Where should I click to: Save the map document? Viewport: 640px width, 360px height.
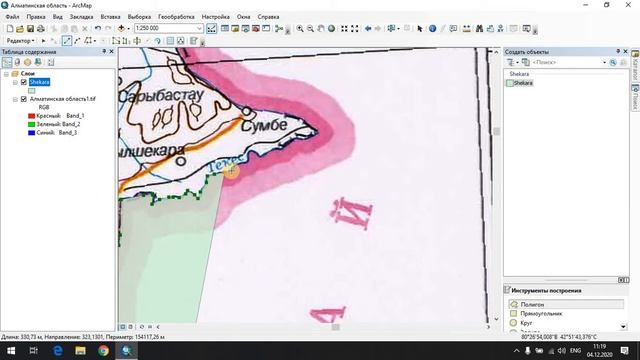pyautogui.click(x=30, y=29)
